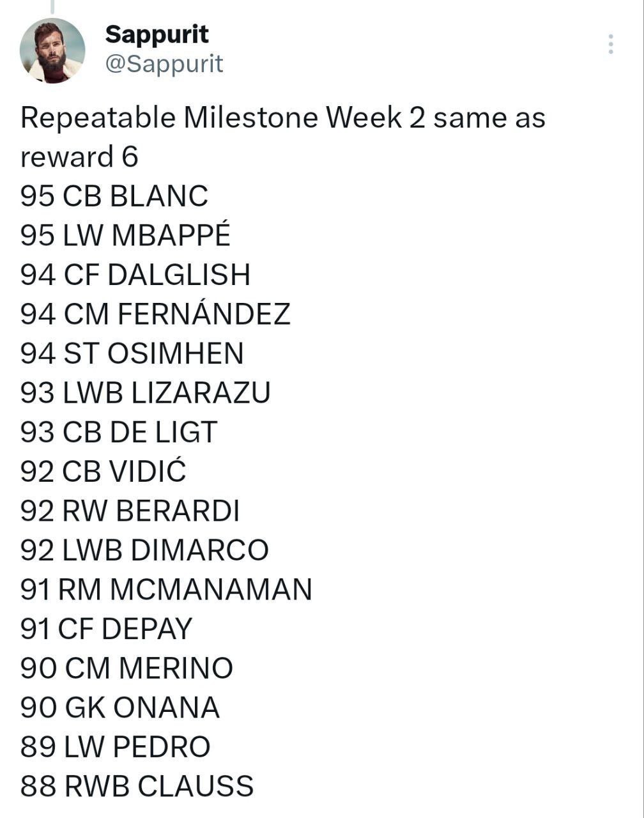Select the line 92 LWB DIMARCO
This screenshot has height=818, width=644.
click(x=144, y=550)
